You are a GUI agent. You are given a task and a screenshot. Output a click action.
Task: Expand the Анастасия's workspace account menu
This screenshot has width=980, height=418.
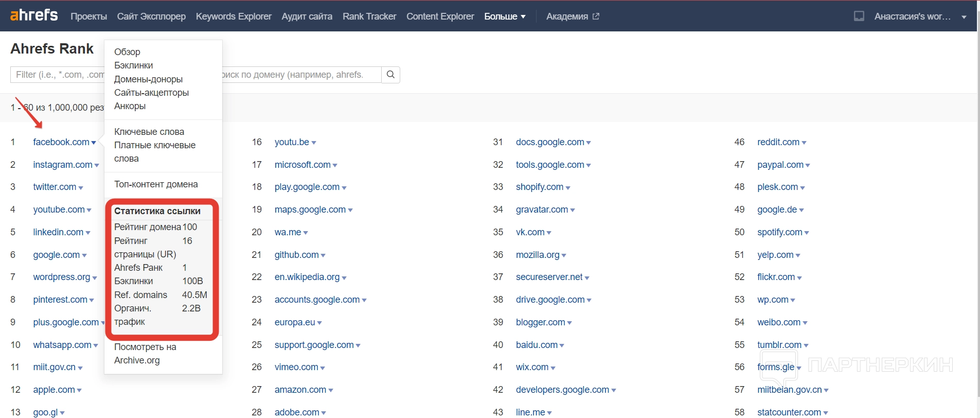pyautogui.click(x=964, y=16)
